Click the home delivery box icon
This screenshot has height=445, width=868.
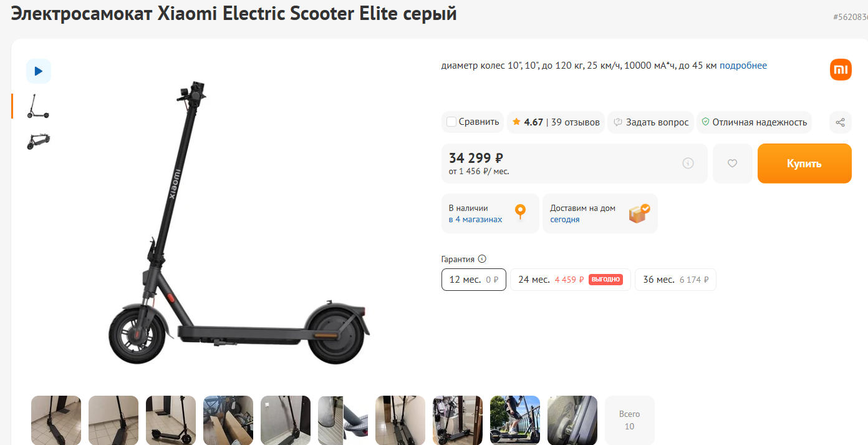coord(639,213)
